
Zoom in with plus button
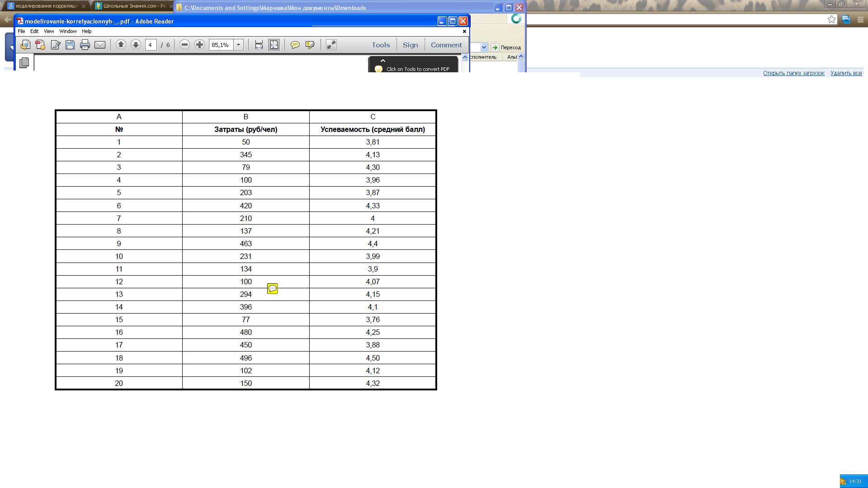(x=199, y=45)
